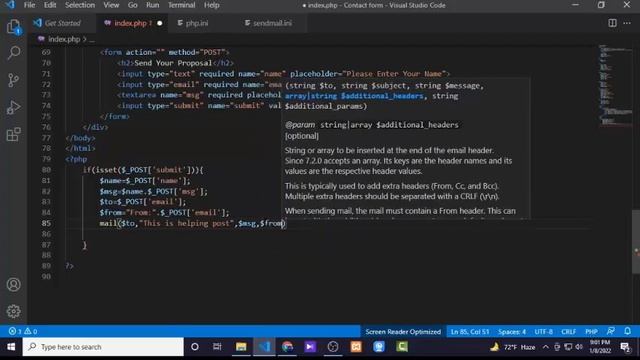Click the VS Code logo in title bar
640x360 pixels.
pyautogui.click(x=10, y=5)
